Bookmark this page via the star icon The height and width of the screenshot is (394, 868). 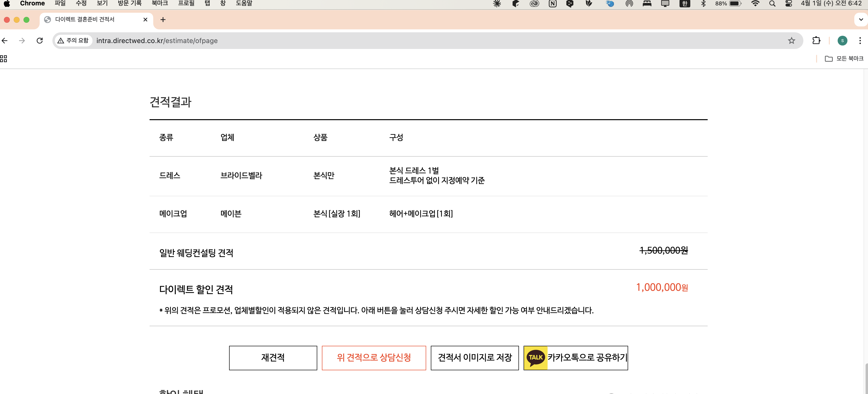791,40
